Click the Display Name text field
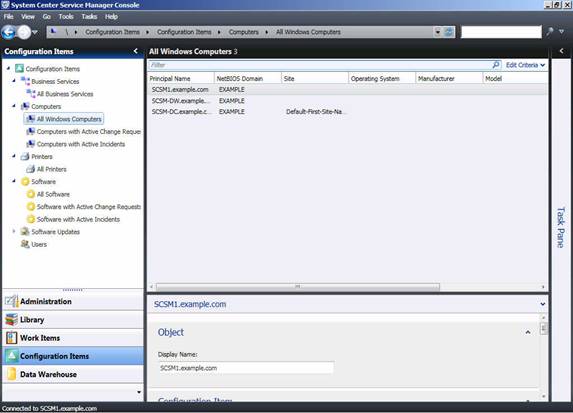The height and width of the screenshot is (413, 573). pos(246,368)
